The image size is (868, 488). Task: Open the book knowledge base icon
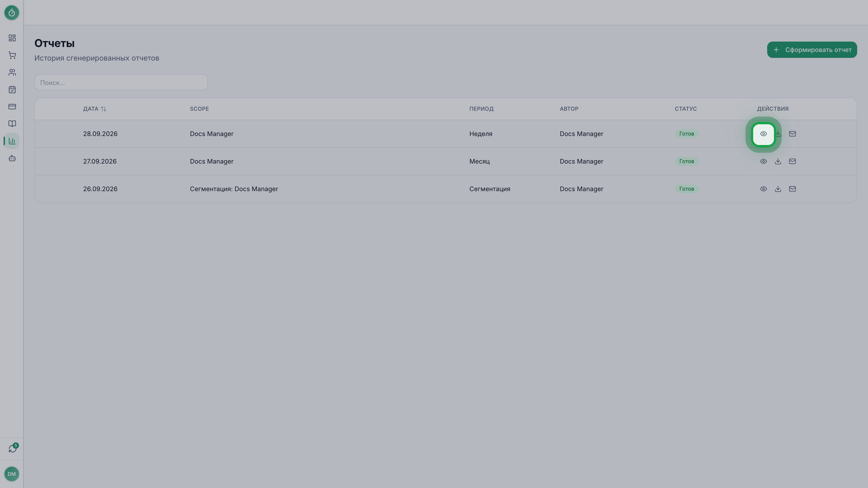click(x=12, y=124)
